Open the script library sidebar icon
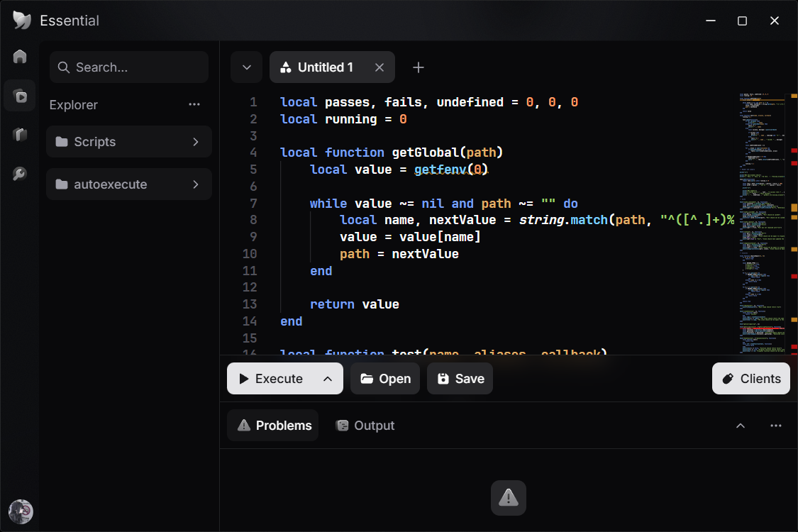 pyautogui.click(x=20, y=134)
